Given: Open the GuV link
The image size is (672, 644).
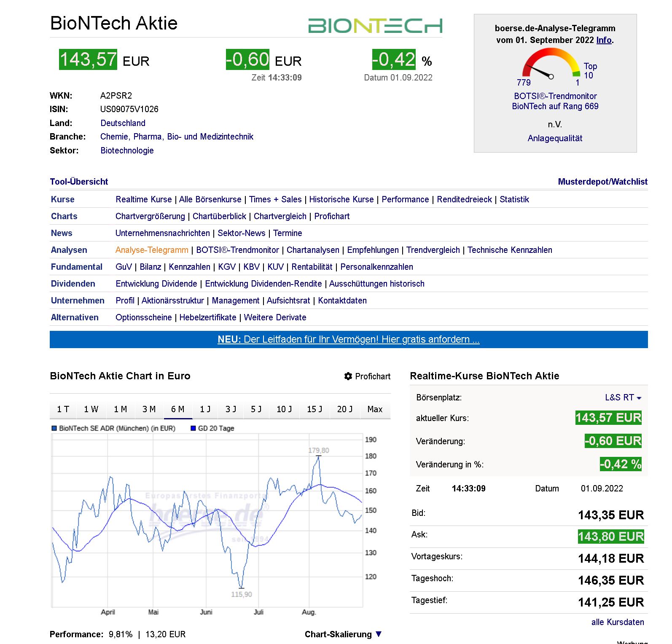Looking at the screenshot, I should pos(124,267).
